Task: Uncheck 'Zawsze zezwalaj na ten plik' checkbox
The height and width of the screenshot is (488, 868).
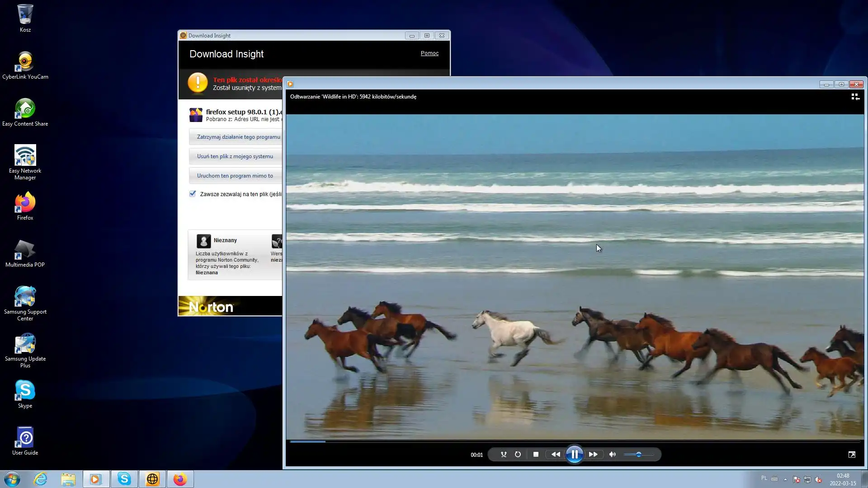Action: [193, 194]
